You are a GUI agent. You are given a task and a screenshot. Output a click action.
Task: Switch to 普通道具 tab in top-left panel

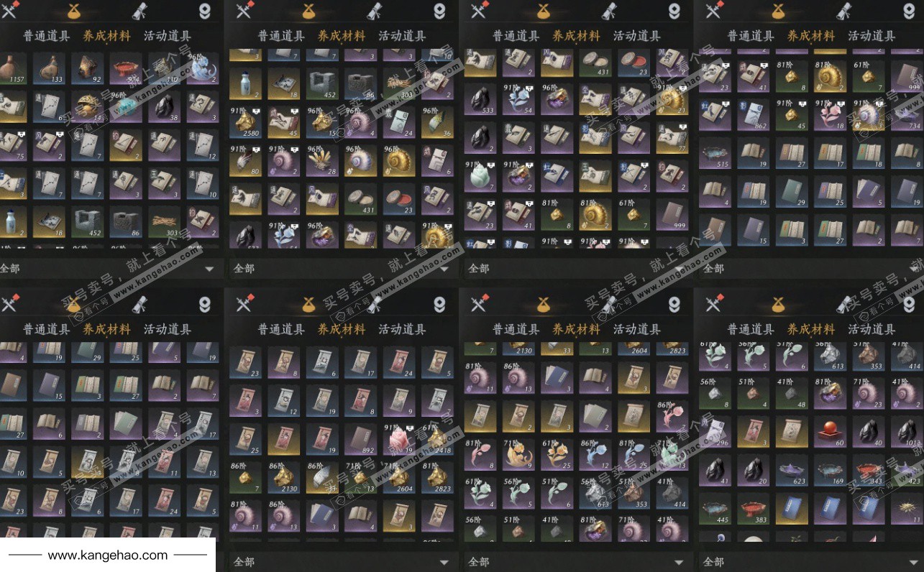[x=47, y=36]
